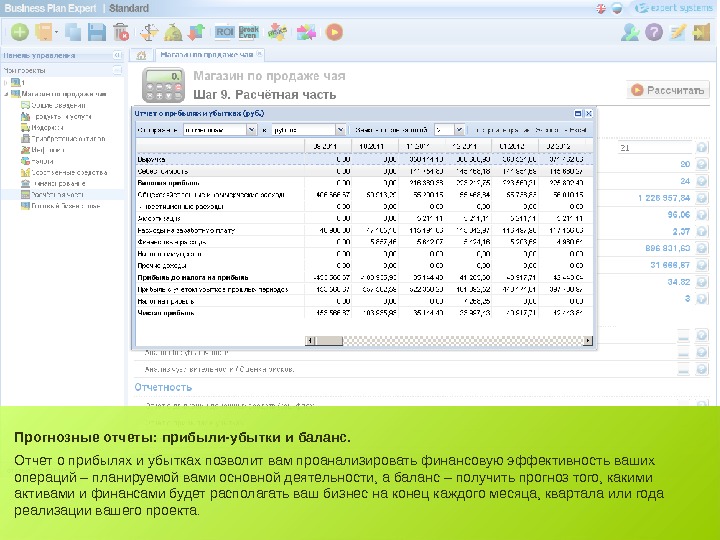The image size is (720, 540).
Task: Save project with the floppy disk icon
Action: point(97,32)
